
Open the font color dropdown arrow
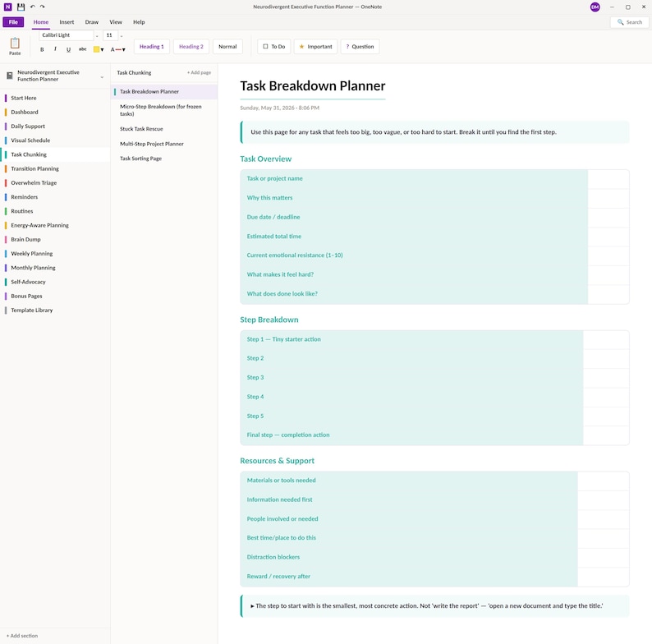tap(123, 50)
